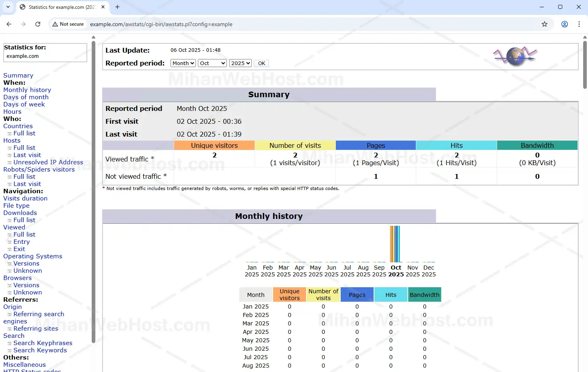Open the Monthly history link in sidebar
The width and height of the screenshot is (588, 372).
[x=27, y=90]
